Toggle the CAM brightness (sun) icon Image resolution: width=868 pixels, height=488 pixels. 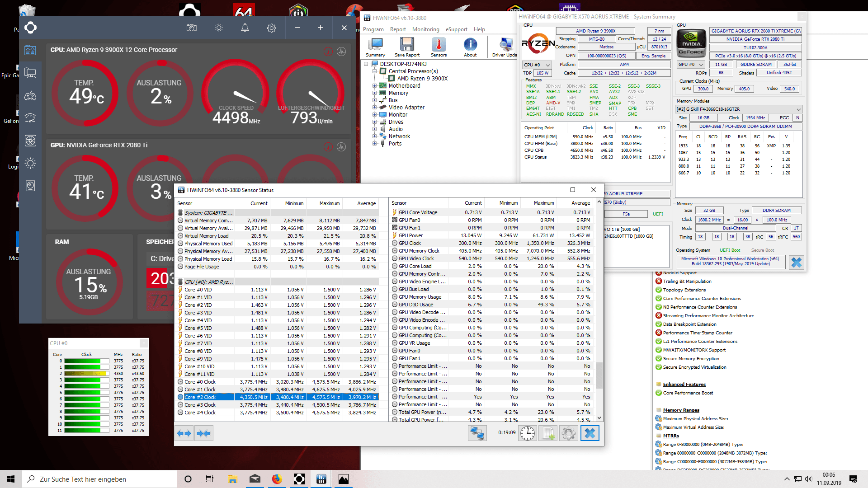tap(219, 28)
